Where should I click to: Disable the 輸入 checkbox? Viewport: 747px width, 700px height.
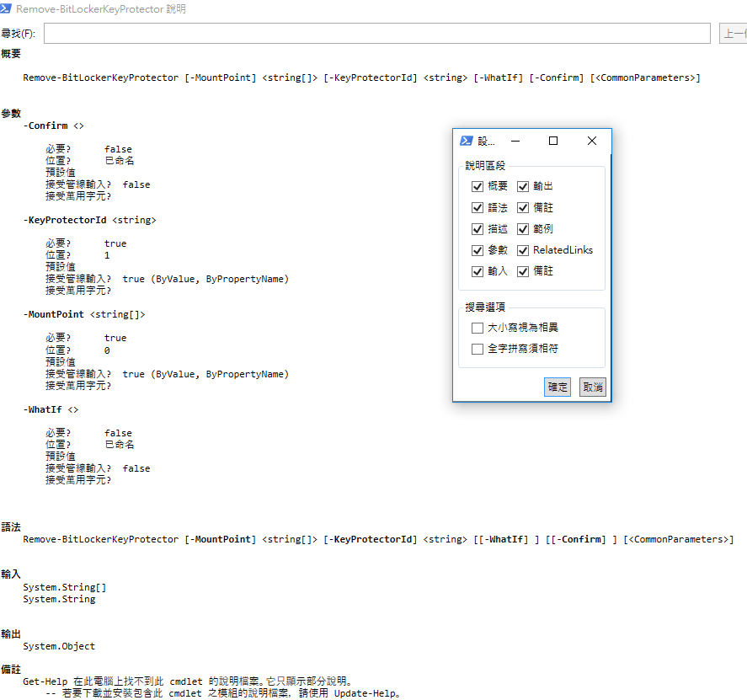point(478,270)
